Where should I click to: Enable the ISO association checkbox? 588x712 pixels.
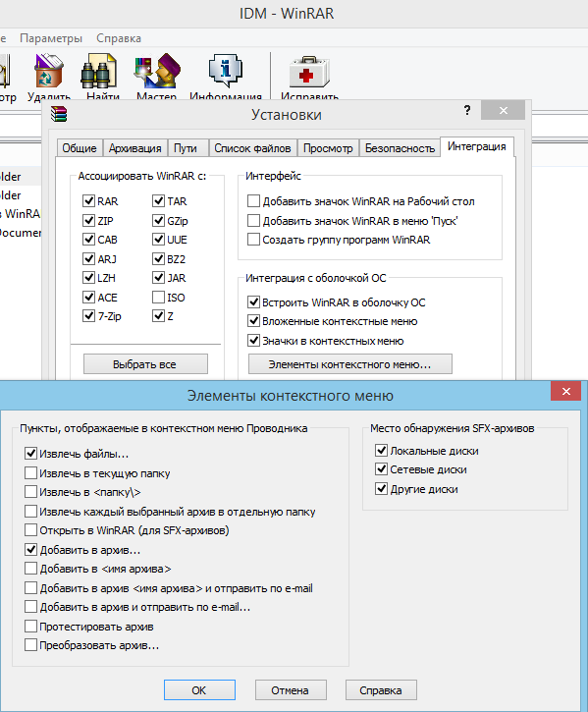tap(158, 298)
